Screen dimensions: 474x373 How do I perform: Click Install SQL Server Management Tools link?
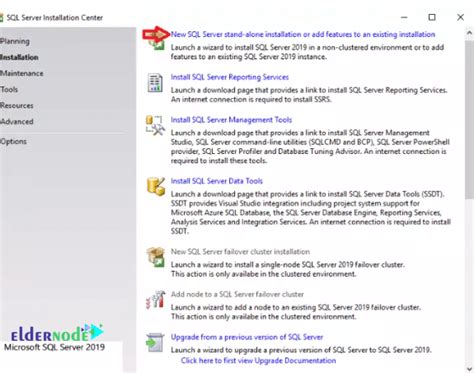coord(231,120)
